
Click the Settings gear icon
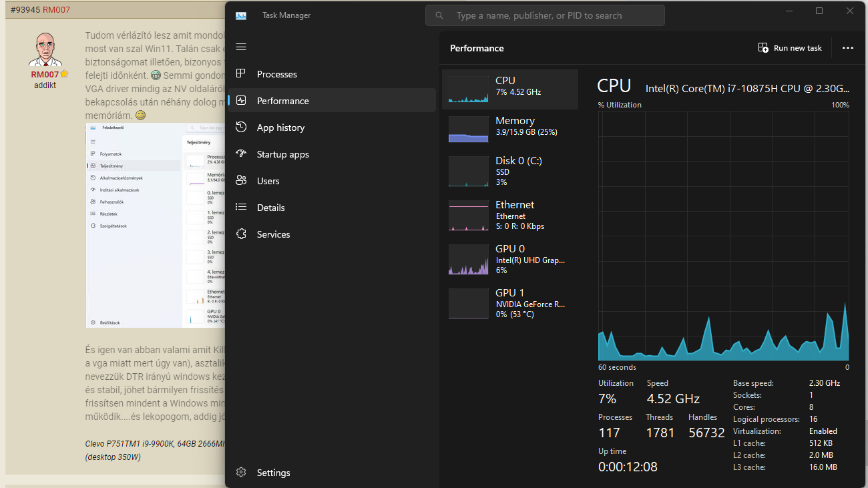pos(242,473)
